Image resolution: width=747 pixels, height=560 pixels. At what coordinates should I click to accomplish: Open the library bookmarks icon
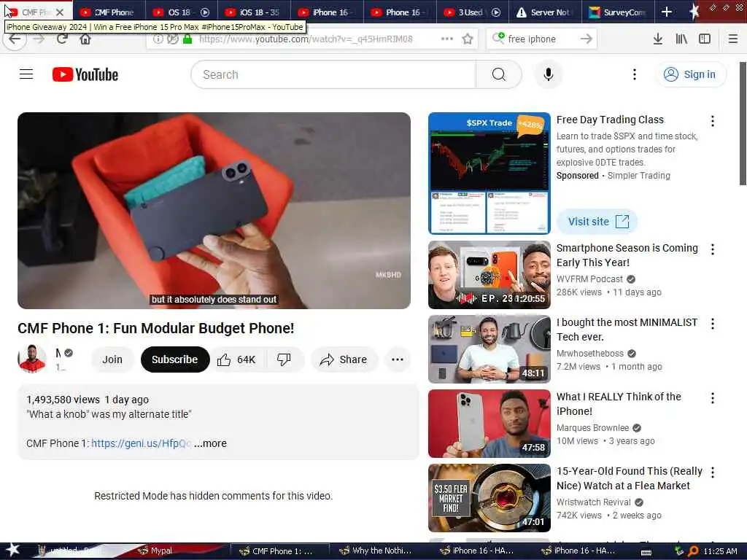[x=681, y=39]
